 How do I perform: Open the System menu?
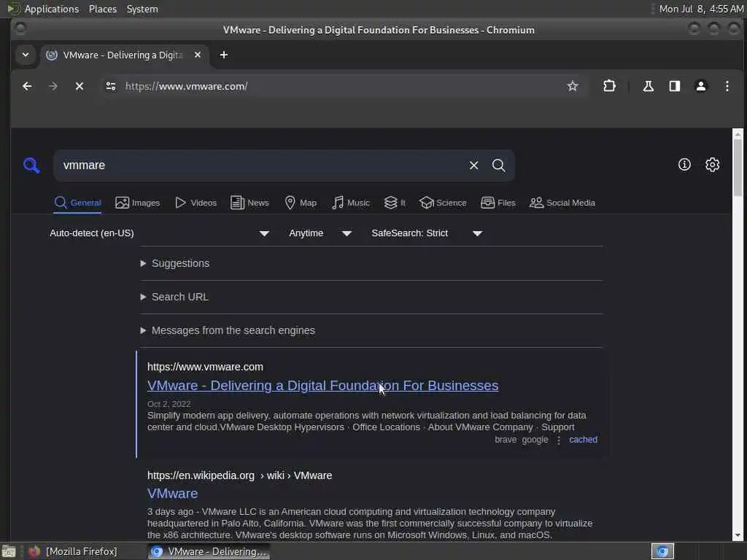click(142, 9)
